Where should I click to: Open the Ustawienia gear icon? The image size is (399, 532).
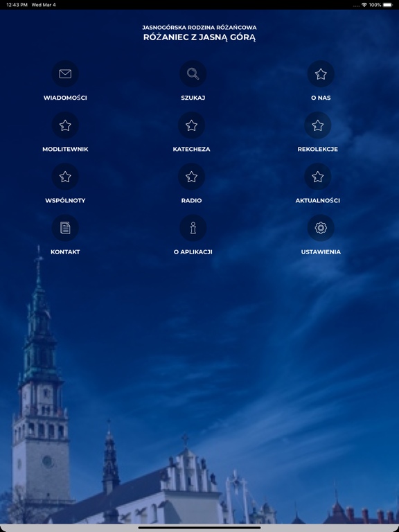(321, 228)
